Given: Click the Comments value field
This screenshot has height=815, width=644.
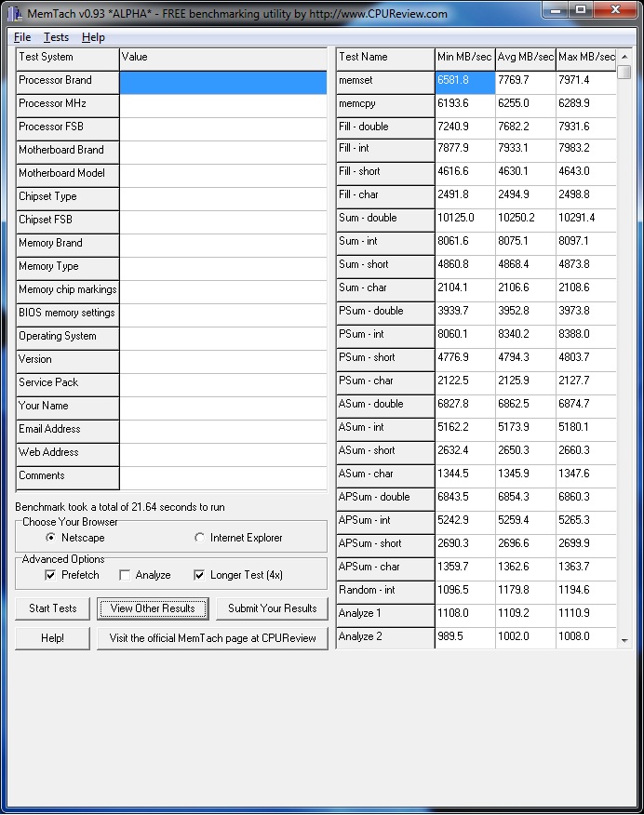Looking at the screenshot, I should [223, 478].
